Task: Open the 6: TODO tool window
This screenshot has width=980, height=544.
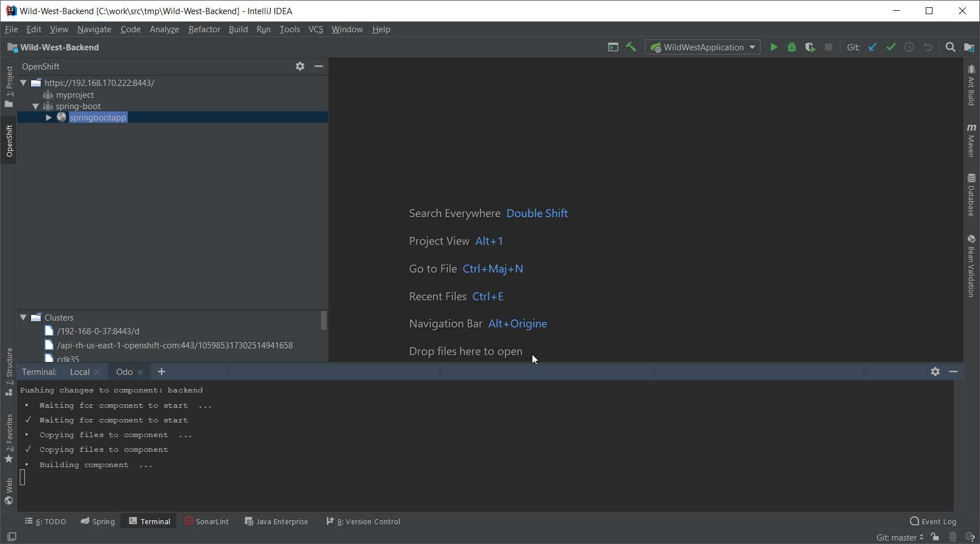Action: (45, 521)
